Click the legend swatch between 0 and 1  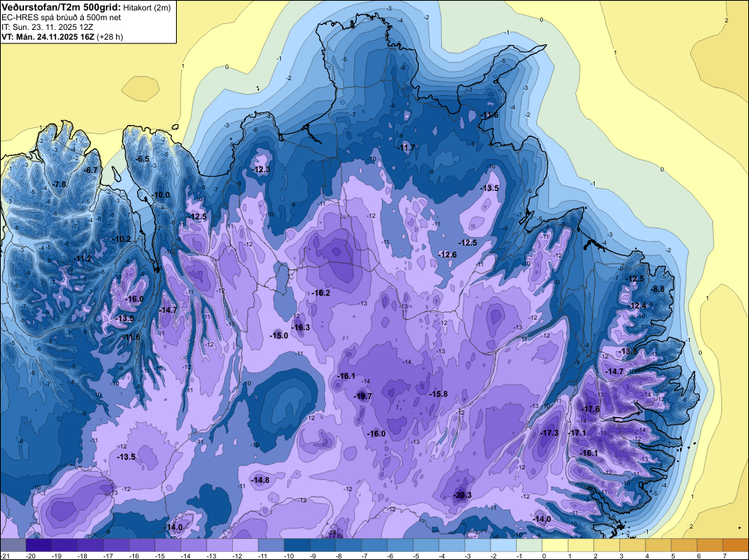pyautogui.click(x=556, y=545)
